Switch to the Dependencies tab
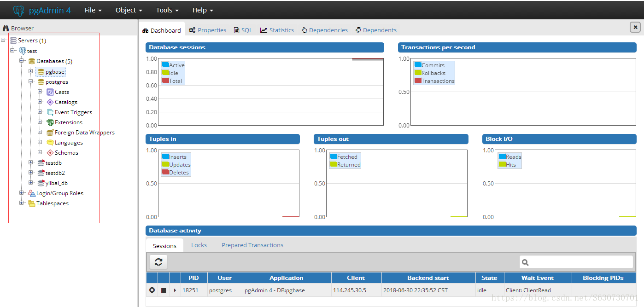644x307 pixels. tap(325, 30)
